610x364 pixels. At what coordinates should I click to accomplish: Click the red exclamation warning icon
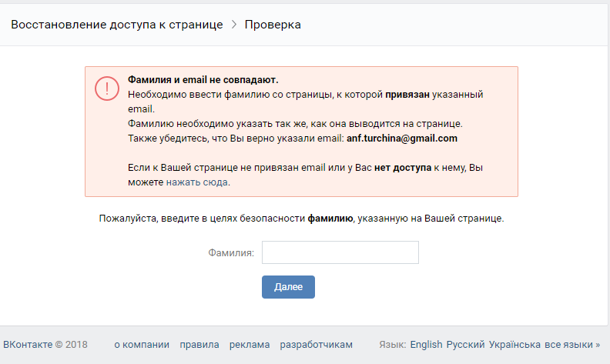pyautogui.click(x=107, y=88)
